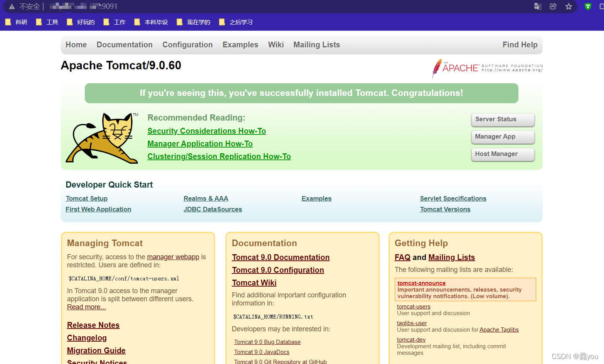Open the 之后学习 bookmark folder
604x364 pixels.
236,22
